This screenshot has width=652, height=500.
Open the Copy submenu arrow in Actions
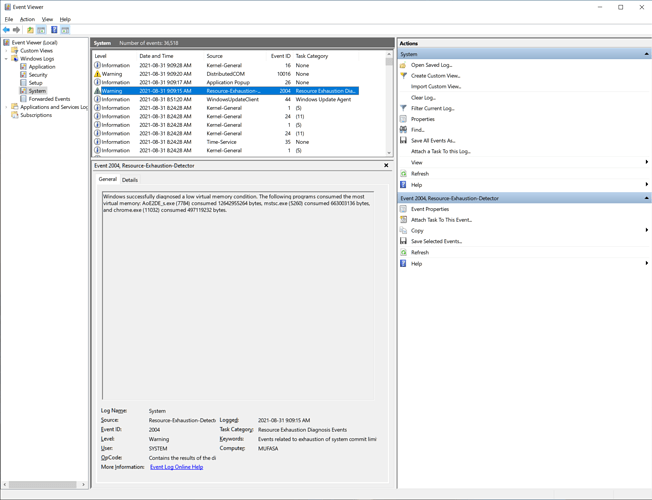pyautogui.click(x=647, y=230)
